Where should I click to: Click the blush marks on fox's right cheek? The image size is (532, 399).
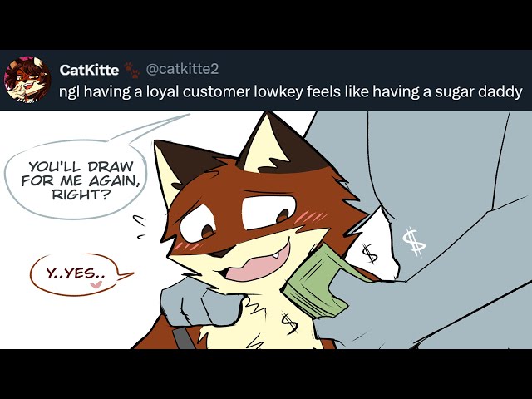click(x=310, y=216)
